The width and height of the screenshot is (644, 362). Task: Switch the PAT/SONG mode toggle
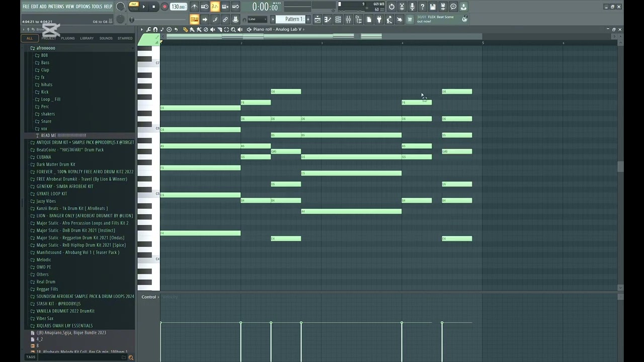pos(134,7)
